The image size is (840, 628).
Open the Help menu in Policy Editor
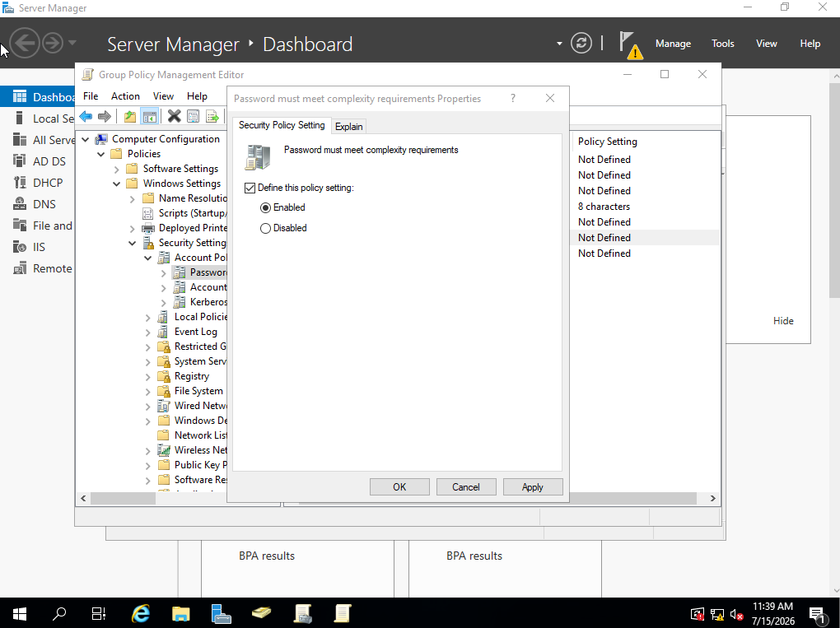tap(197, 95)
